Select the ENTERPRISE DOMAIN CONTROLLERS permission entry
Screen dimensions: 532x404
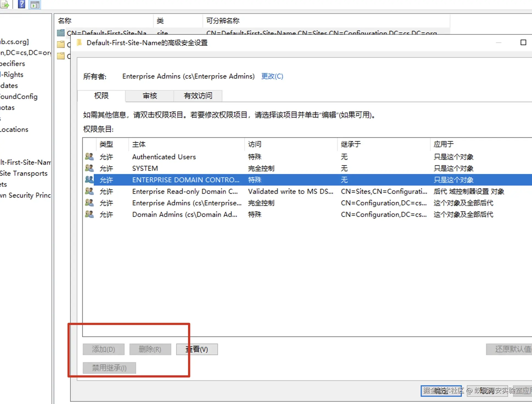(x=185, y=180)
